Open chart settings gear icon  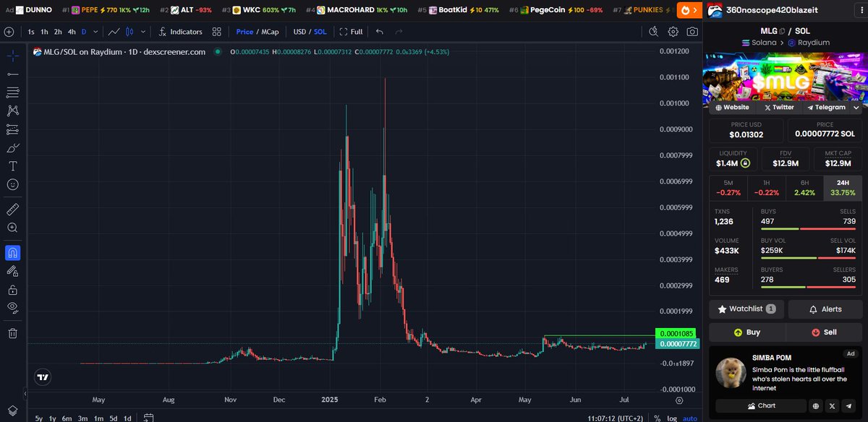pos(673,32)
